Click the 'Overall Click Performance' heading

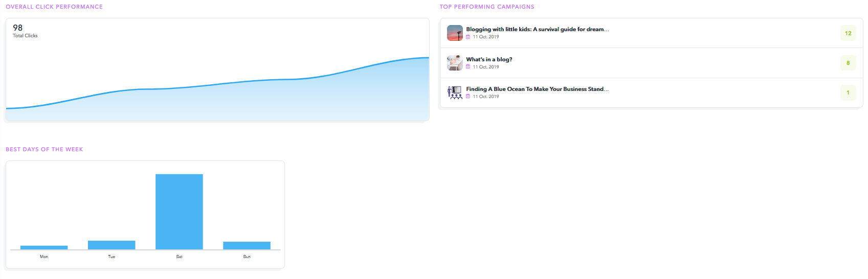[54, 7]
